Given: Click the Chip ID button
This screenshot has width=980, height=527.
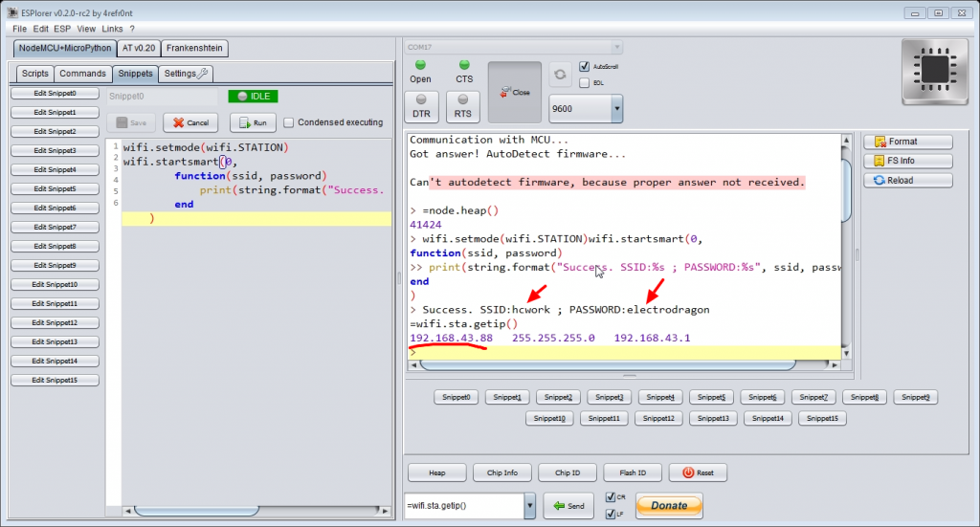Looking at the screenshot, I should point(568,472).
